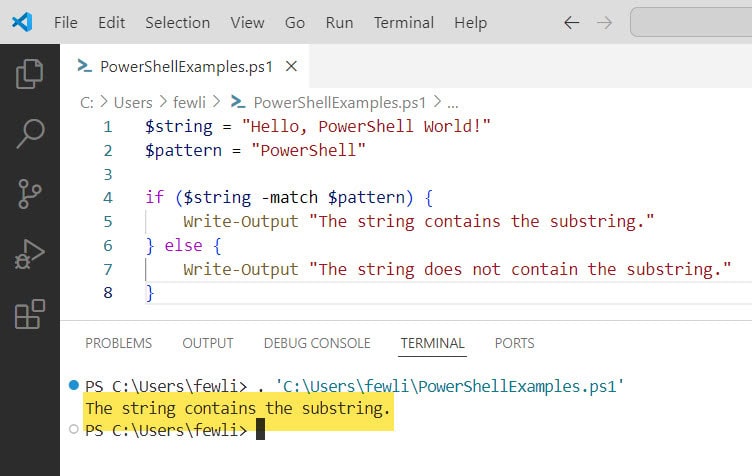Go back using the left arrow
Viewport: 752px width, 476px height.
coord(571,23)
